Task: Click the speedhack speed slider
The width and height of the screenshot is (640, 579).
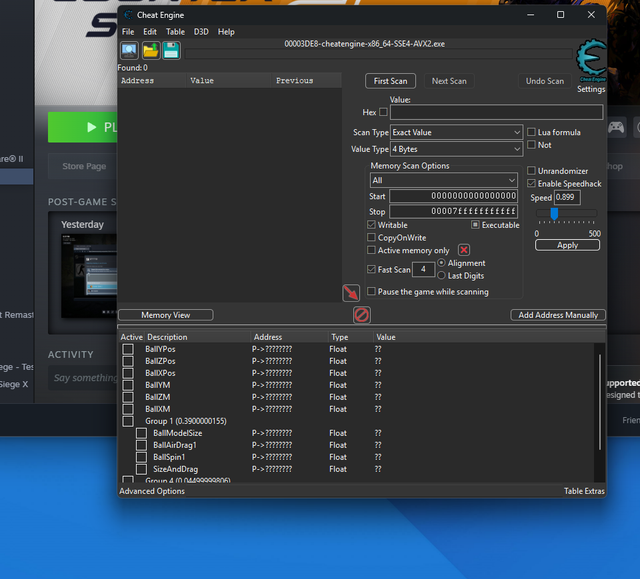Action: (566, 215)
